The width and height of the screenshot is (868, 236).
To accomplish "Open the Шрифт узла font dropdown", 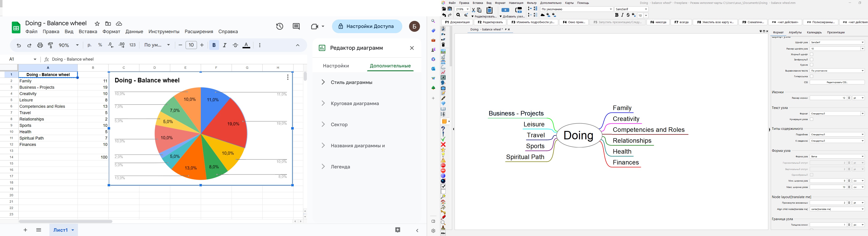I will [x=837, y=42].
